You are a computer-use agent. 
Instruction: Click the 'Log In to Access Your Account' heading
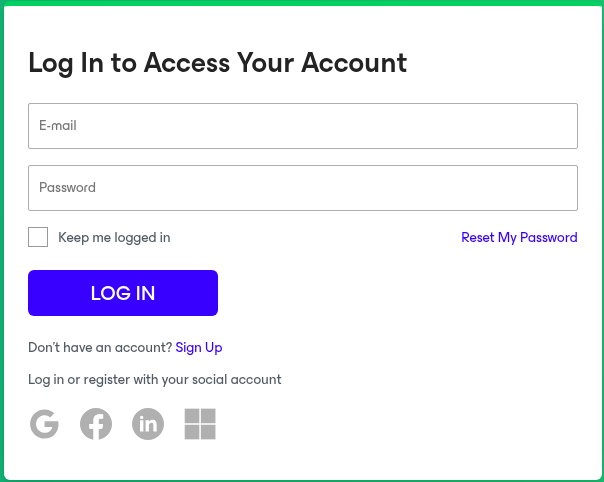pos(217,63)
